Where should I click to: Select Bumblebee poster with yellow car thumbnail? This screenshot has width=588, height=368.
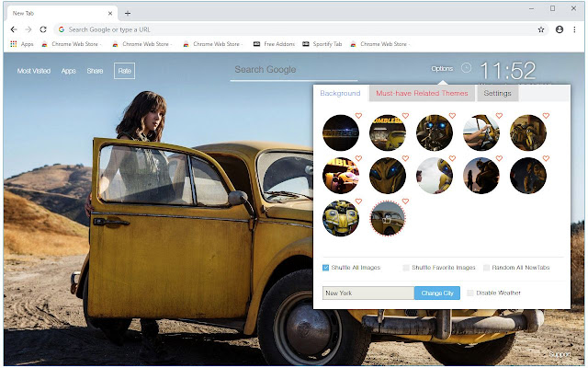coord(388,132)
